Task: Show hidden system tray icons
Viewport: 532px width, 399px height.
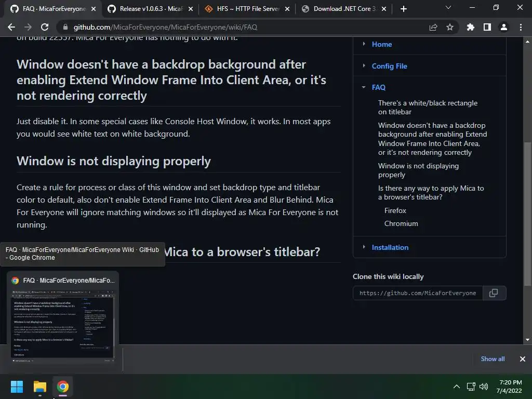Action: click(457, 387)
